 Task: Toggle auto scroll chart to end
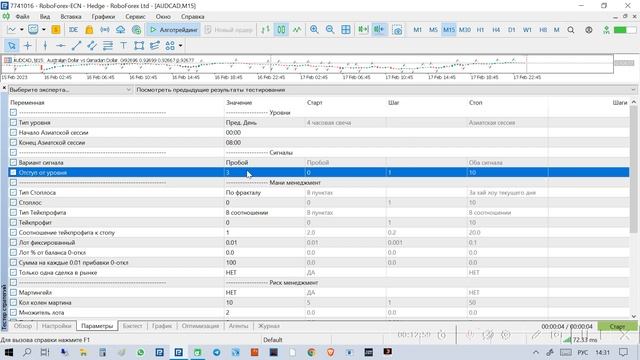click(363, 30)
